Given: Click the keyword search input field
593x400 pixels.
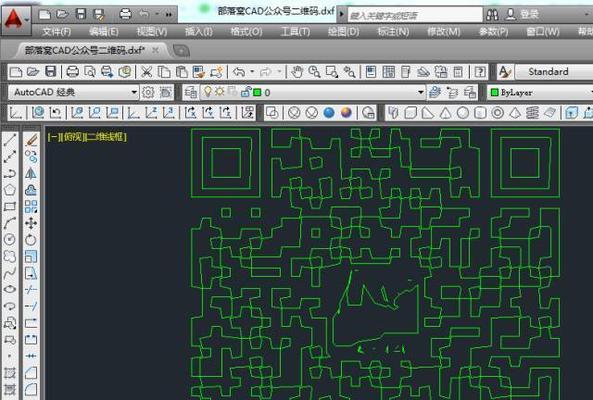Looking at the screenshot, I should [415, 15].
